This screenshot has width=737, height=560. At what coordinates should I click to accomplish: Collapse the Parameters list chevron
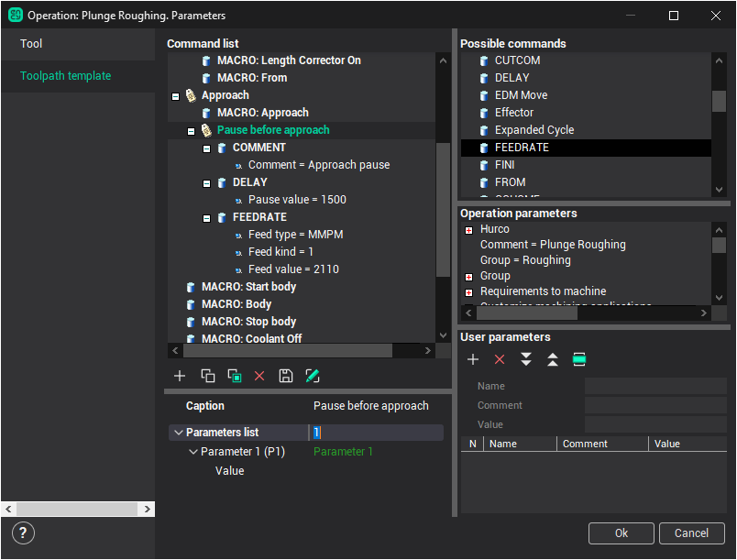(177, 433)
